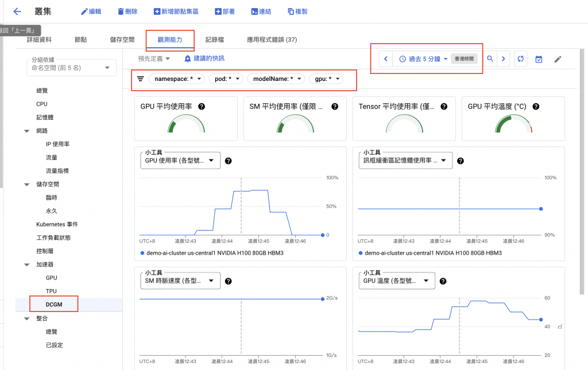
Task: Select TPU under 加速器
Action: pos(51,291)
